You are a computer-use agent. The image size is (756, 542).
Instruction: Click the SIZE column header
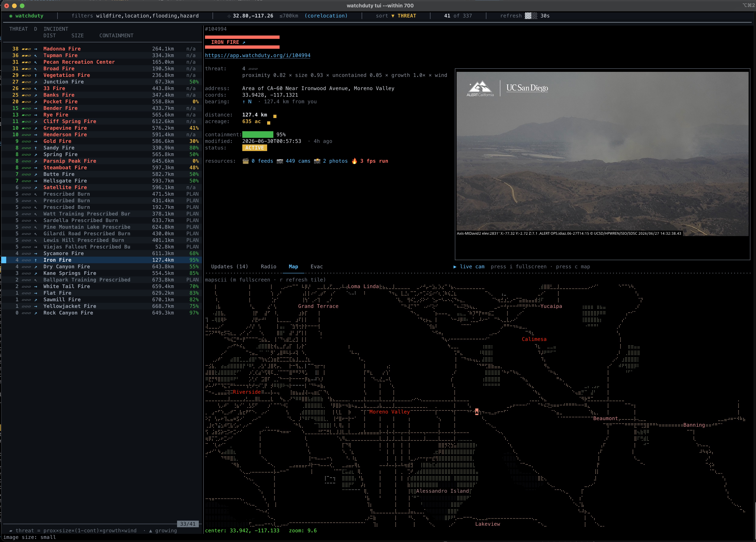[78, 36]
